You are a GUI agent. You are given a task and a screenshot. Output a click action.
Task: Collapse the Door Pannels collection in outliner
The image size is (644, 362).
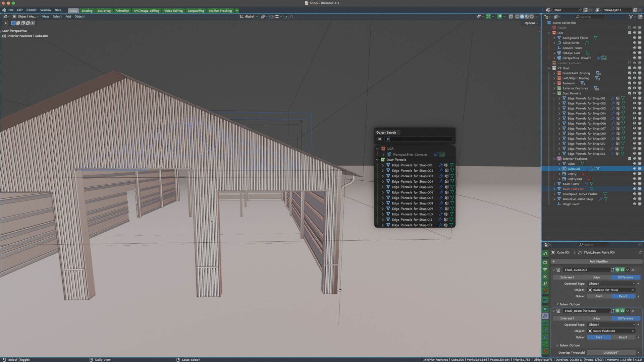tap(554, 94)
